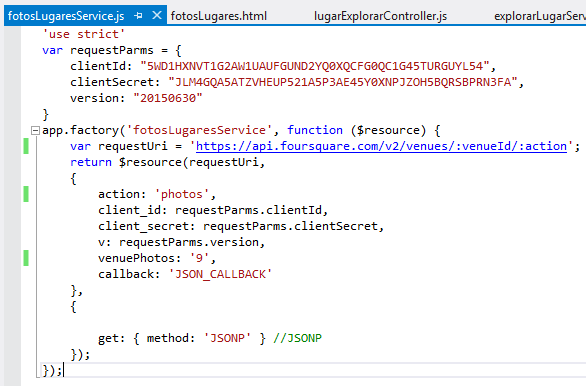586x386 pixels.
Task: Select the fotosLugaresService.js tab title
Action: pyautogui.click(x=66, y=16)
